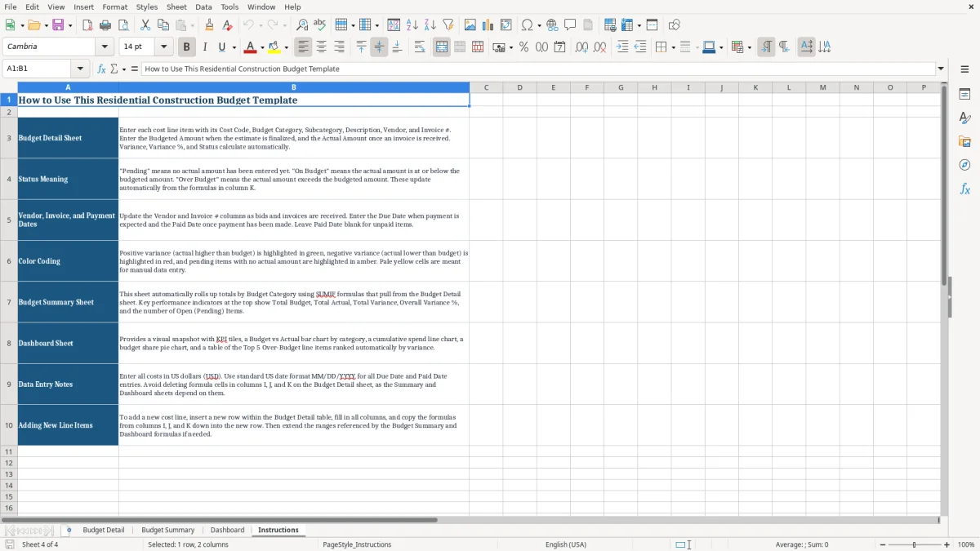
Task: Click the formula input line
Action: click(x=537, y=69)
